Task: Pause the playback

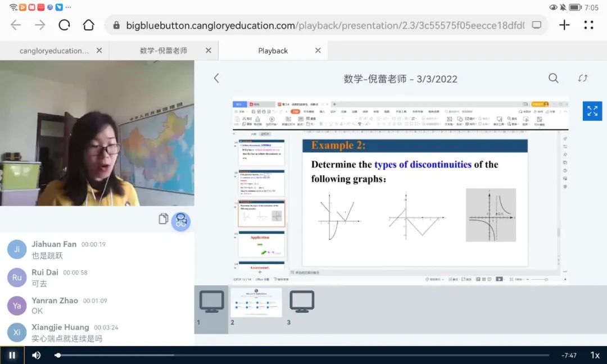Action: click(x=12, y=355)
